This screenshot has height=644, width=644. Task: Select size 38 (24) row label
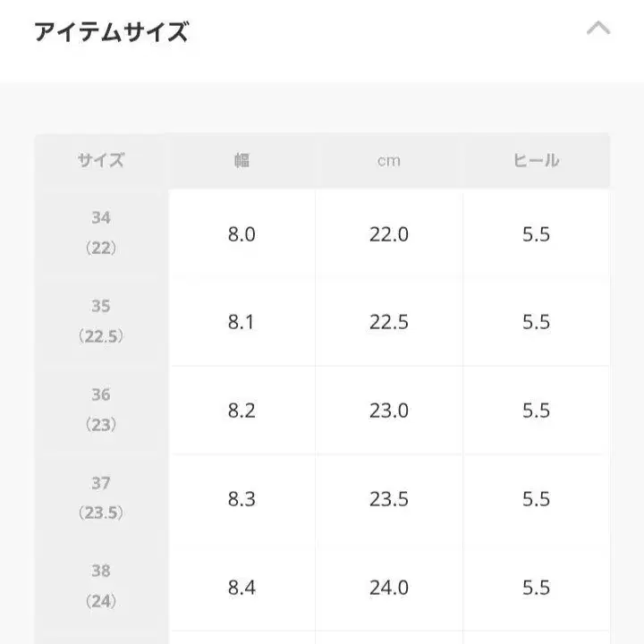coord(101,587)
